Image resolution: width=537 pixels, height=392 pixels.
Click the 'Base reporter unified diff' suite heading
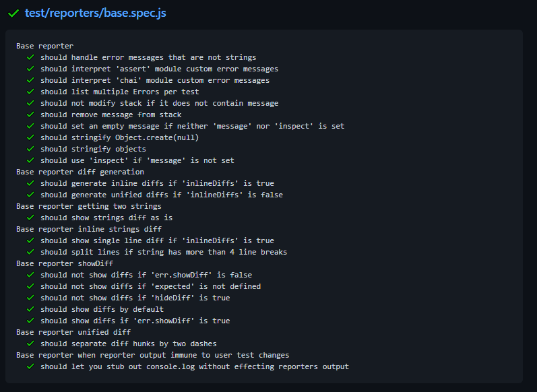point(72,332)
